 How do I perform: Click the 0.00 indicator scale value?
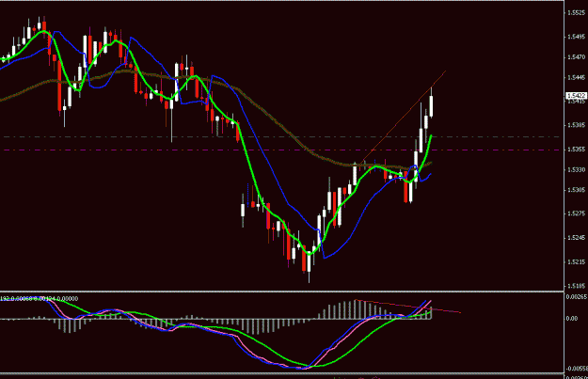point(572,319)
